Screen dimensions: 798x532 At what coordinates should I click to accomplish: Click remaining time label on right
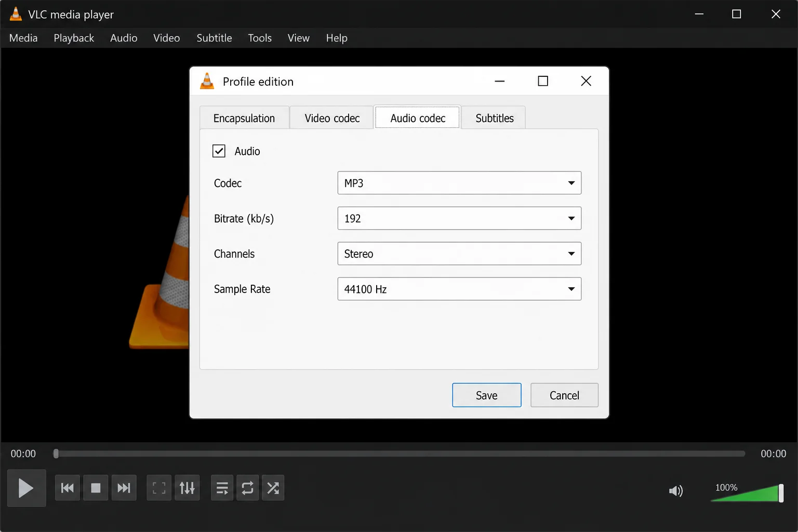tap(773, 454)
